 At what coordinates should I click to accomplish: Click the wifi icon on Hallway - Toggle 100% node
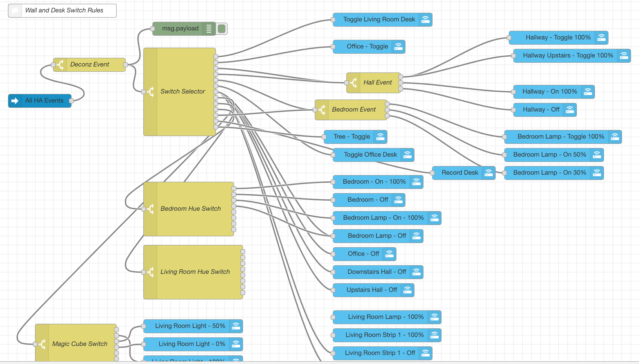click(x=601, y=37)
